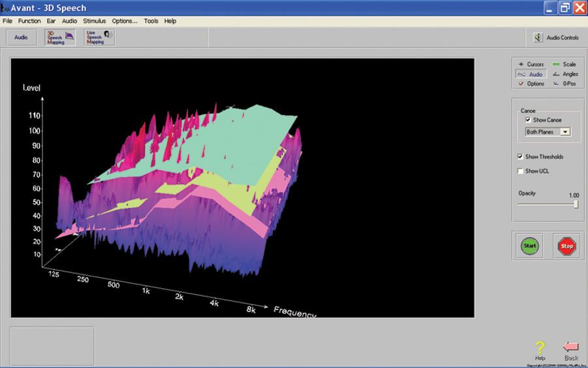Open the Live Speech Mapping toolbar icon
This screenshot has height=368, width=588.
pyautogui.click(x=99, y=38)
